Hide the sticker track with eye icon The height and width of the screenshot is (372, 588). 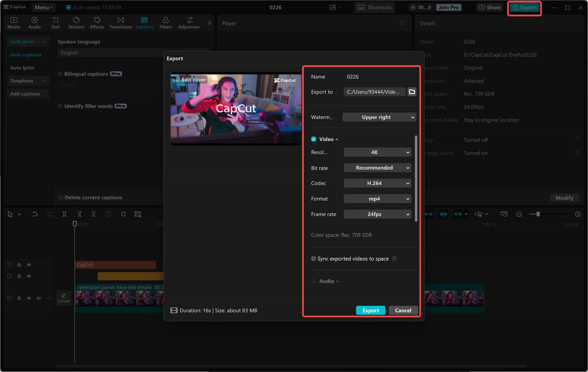coord(29,276)
